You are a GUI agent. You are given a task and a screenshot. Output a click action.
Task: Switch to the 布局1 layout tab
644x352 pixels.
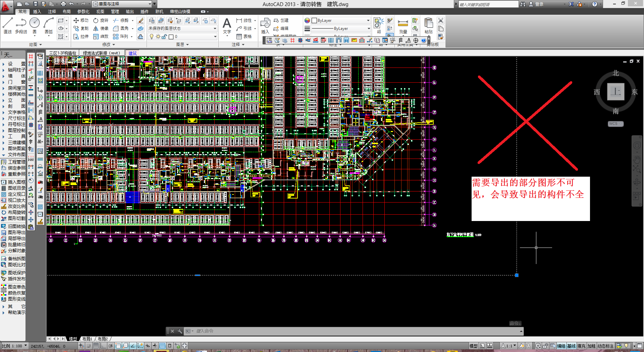(87, 339)
